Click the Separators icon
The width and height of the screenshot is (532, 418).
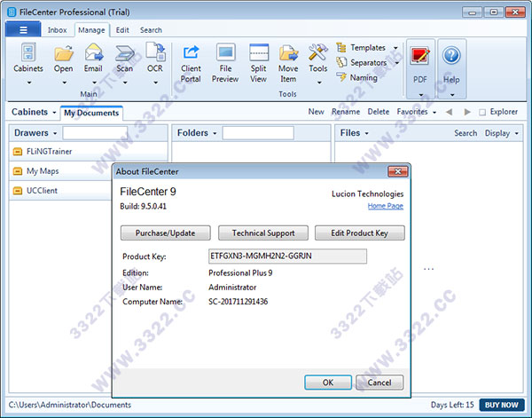coord(341,62)
